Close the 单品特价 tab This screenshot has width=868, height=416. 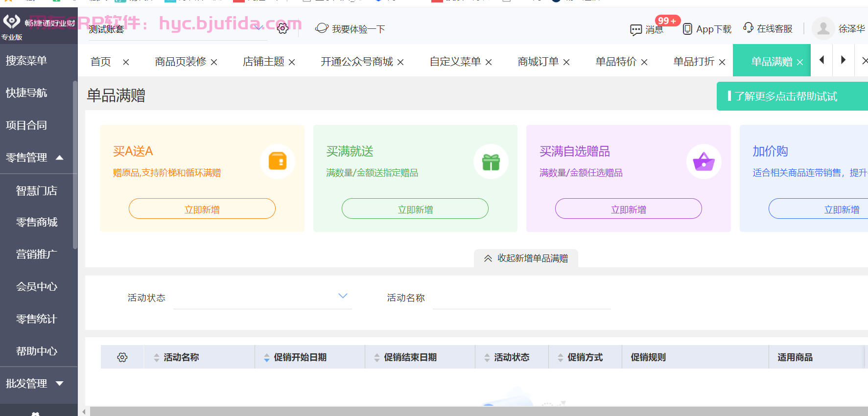[x=644, y=62]
